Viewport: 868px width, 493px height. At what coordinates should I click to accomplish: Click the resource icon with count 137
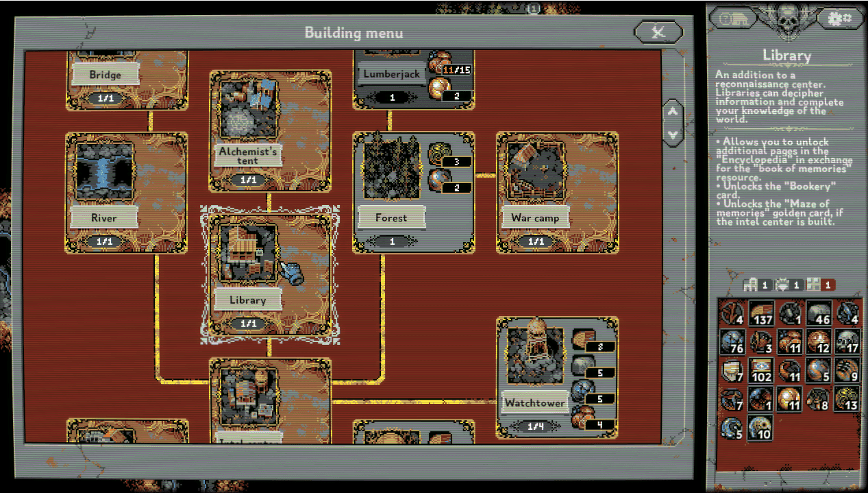[x=761, y=313]
